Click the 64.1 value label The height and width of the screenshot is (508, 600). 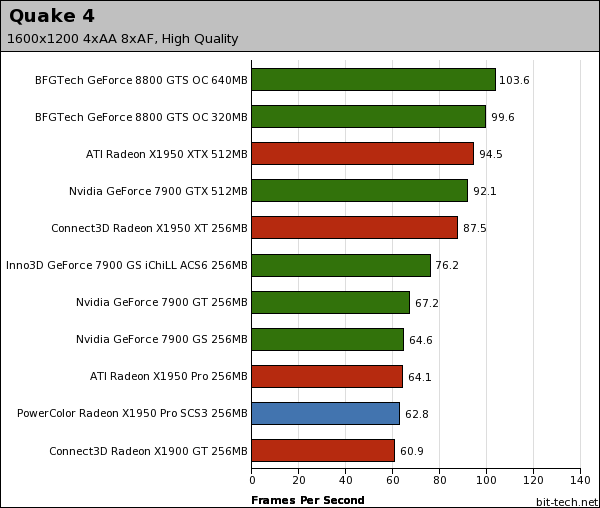tap(420, 377)
